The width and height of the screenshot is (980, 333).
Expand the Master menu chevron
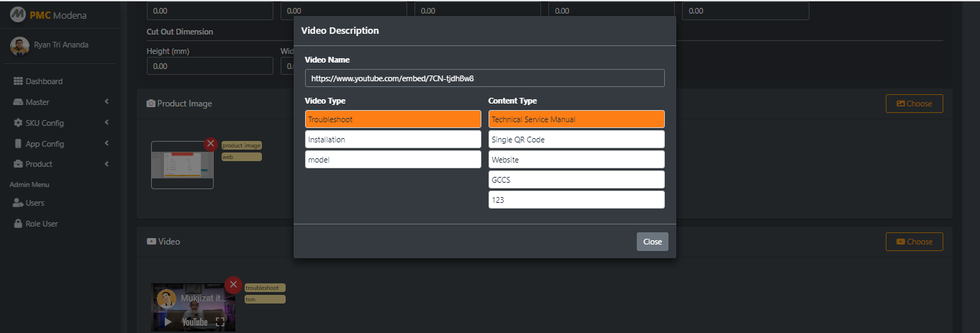click(106, 102)
